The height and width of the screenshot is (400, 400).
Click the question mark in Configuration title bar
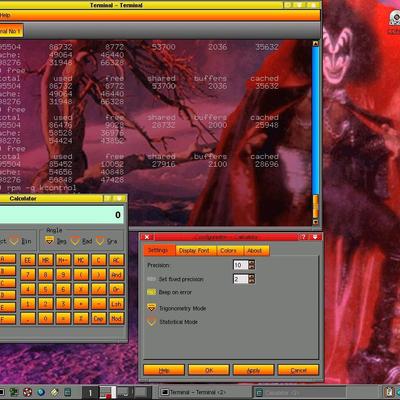click(303, 237)
